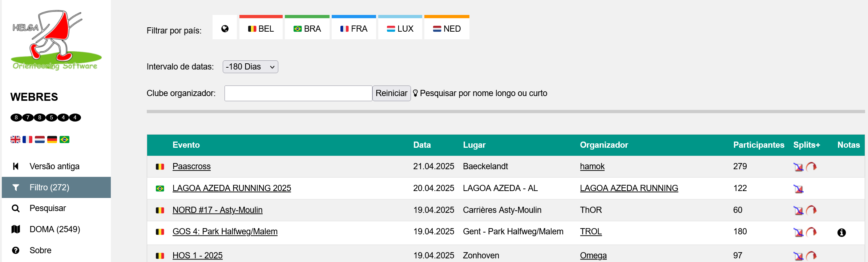
Task: Switch language using the British flag icon
Action: pos(16,139)
